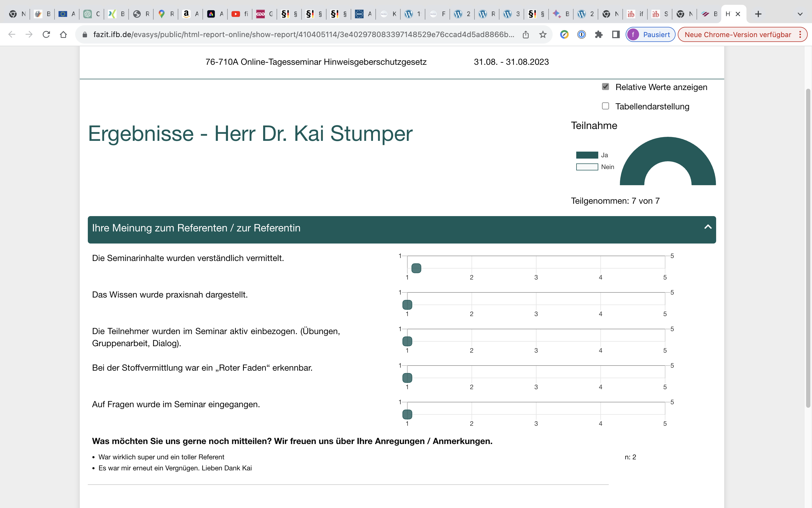
Task: Switch to the FirstLex tab labeled K
Action: [x=388, y=14]
